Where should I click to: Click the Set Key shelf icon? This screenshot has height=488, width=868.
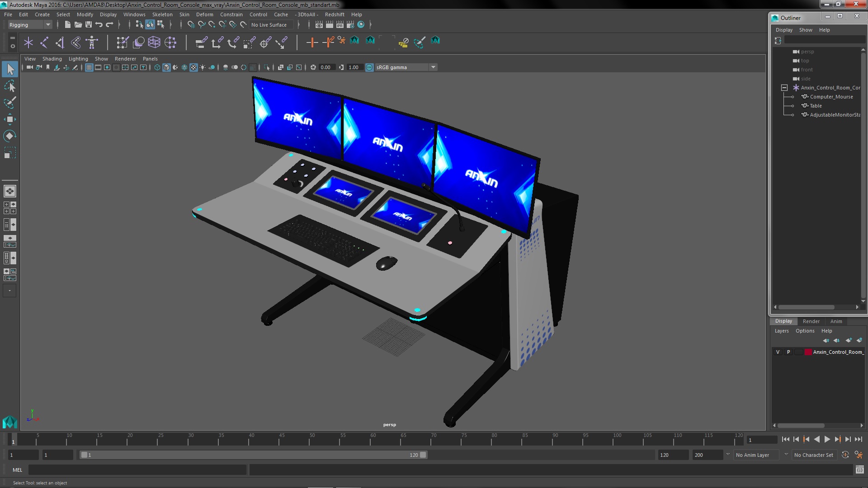(x=312, y=42)
